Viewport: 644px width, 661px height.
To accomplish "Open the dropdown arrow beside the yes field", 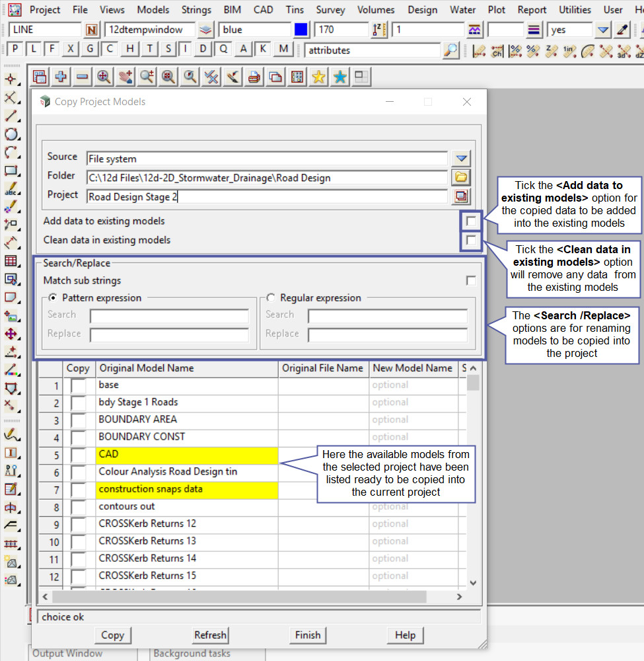I will tap(603, 30).
